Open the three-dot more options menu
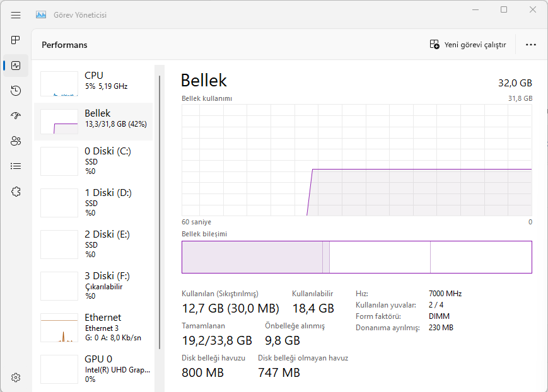Viewport: 548px width, 392px height. click(x=530, y=45)
